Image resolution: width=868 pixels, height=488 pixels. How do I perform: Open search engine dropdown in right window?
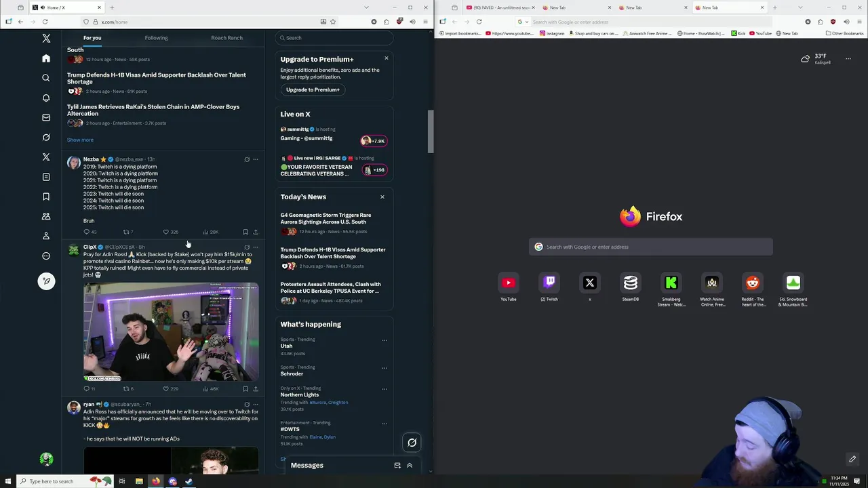coord(521,22)
